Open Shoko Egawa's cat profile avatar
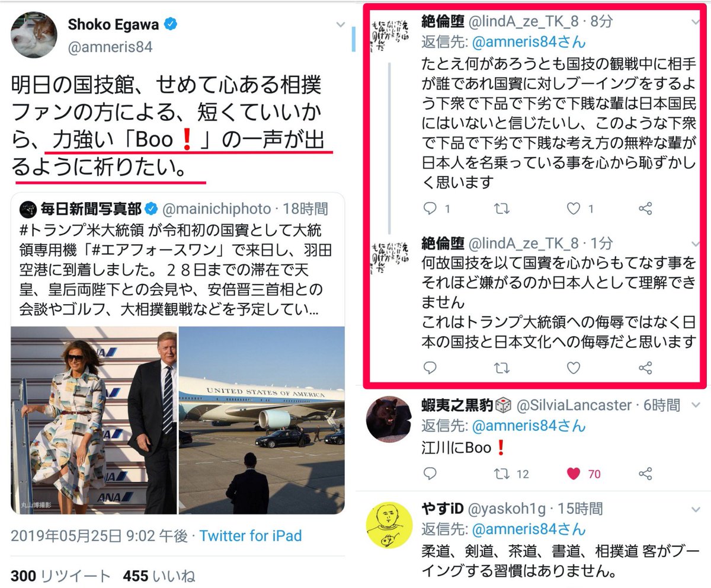This screenshot has height=588, width=711. pos(34,34)
